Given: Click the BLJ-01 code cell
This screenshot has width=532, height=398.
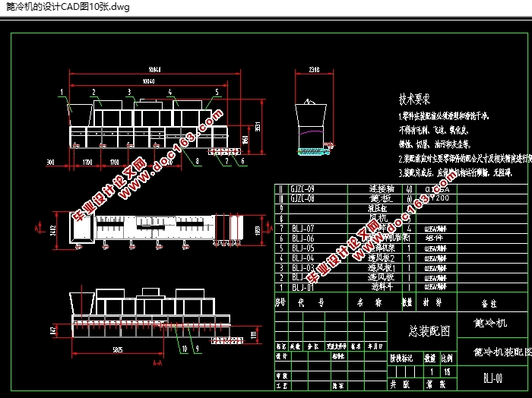Looking at the screenshot, I should point(303,287).
